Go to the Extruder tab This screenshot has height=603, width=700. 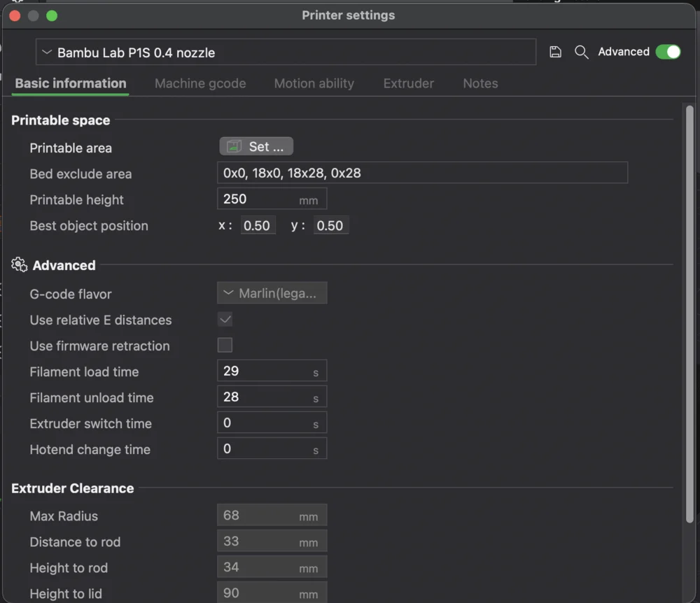(x=409, y=83)
